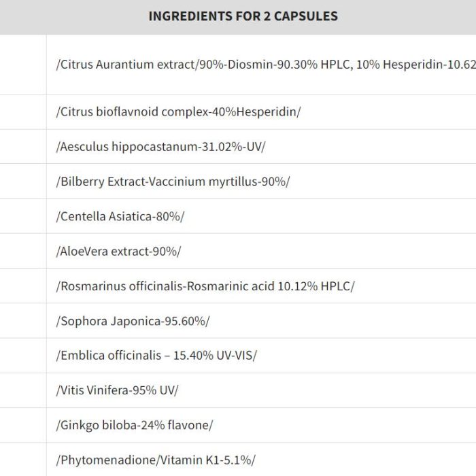This screenshot has width=476, height=476.
Task: Select the Rosmarinus officinalis-Rosmarinic acid row
Action: (x=261, y=286)
